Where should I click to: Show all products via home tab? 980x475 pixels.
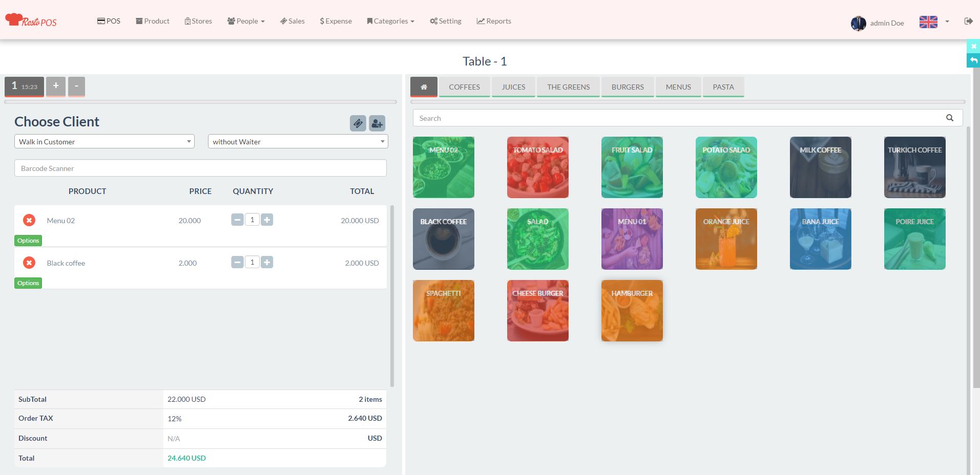pos(424,87)
